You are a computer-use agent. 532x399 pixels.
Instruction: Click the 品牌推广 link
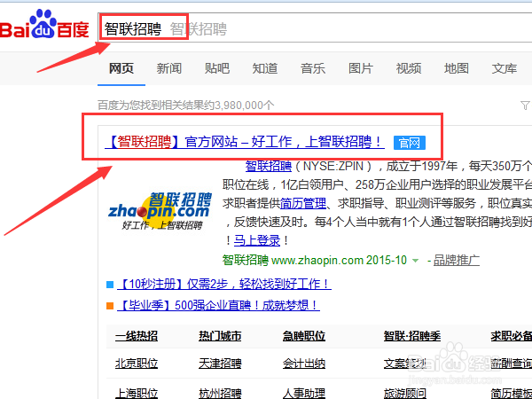(457, 260)
